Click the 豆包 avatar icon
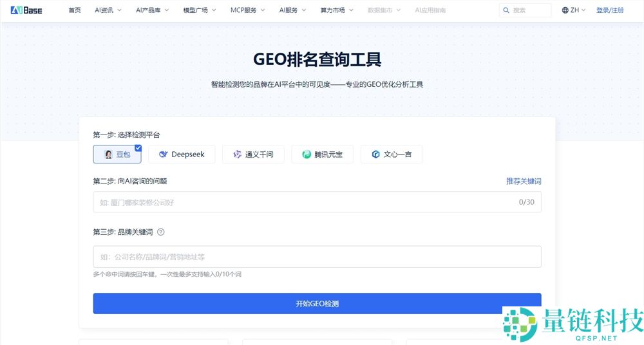644x345 pixels. pyautogui.click(x=108, y=154)
